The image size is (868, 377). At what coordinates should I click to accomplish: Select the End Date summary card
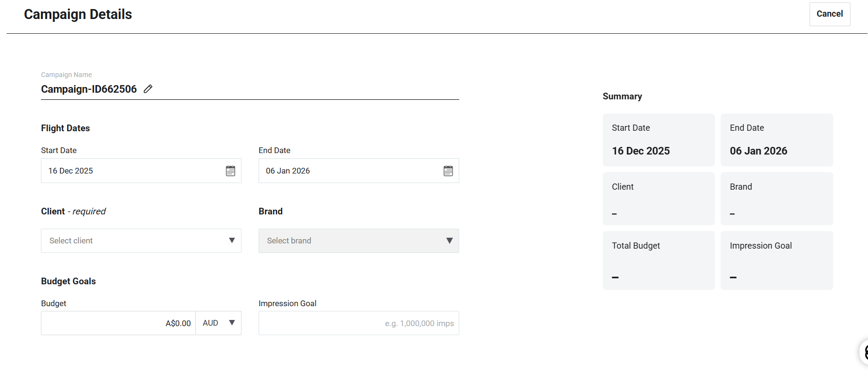click(777, 140)
